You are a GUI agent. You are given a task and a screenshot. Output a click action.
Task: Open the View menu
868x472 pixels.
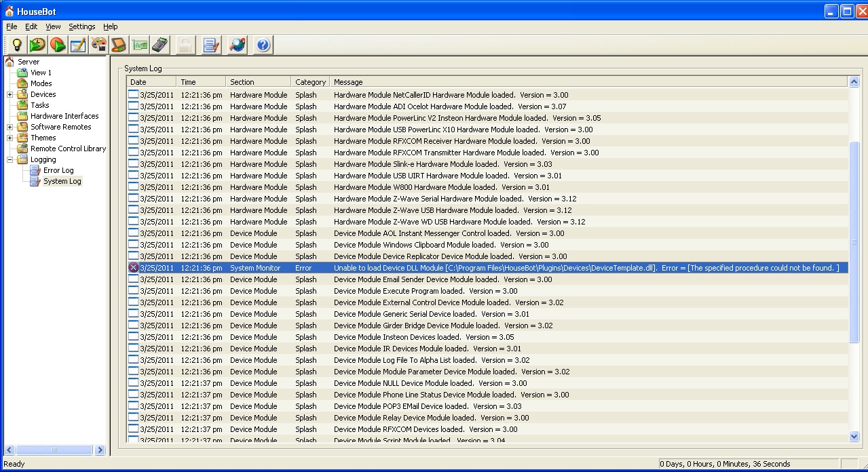point(53,26)
